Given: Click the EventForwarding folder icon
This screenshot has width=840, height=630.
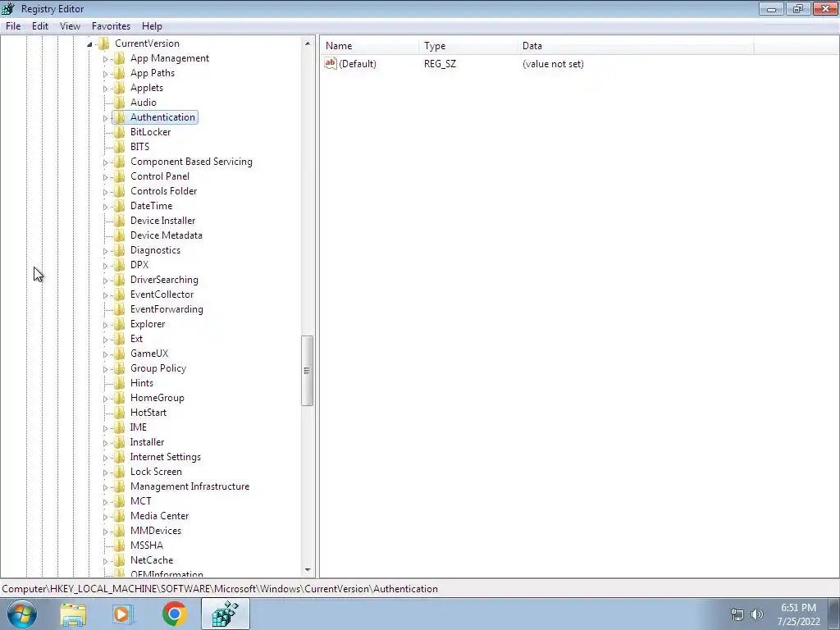Looking at the screenshot, I should pyautogui.click(x=120, y=309).
